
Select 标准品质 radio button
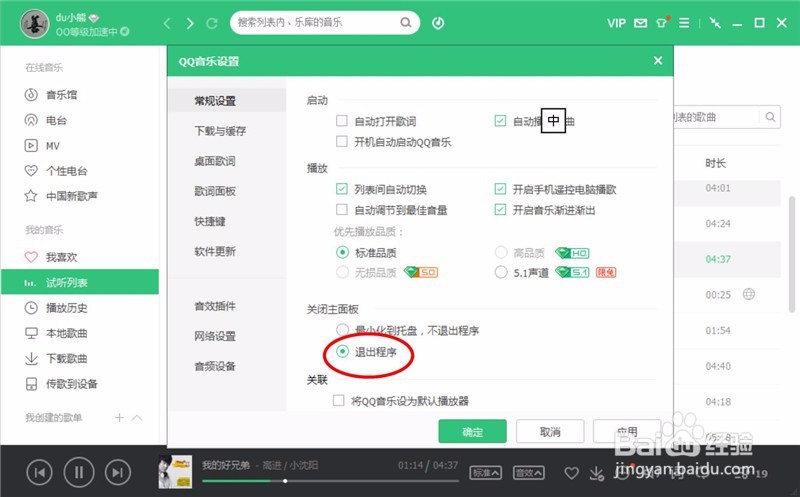(x=342, y=253)
